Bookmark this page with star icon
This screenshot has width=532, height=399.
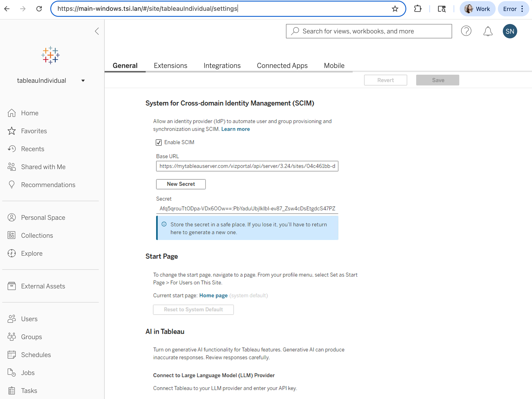(395, 9)
